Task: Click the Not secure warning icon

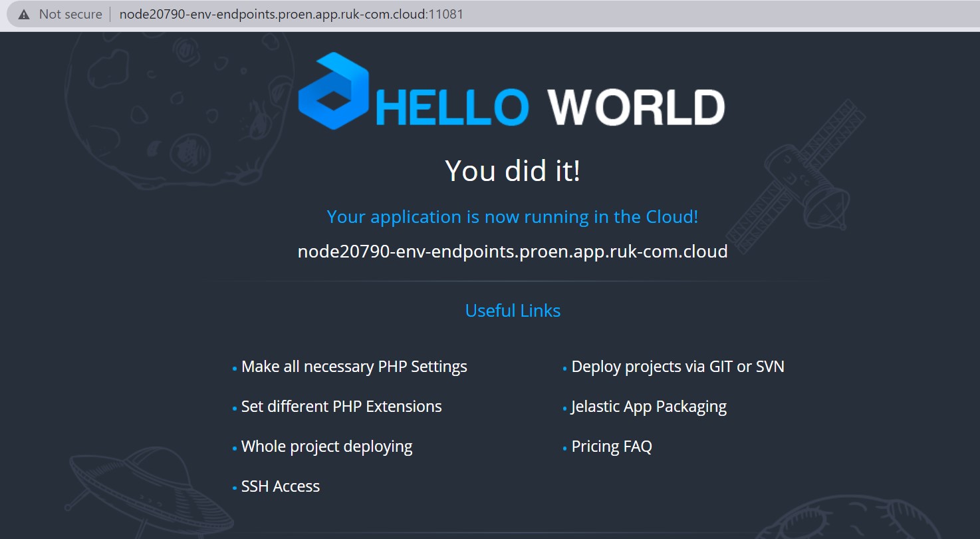Action: [x=24, y=14]
